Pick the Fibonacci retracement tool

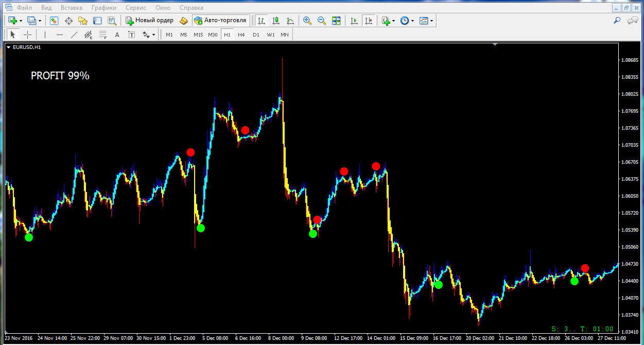pos(102,34)
